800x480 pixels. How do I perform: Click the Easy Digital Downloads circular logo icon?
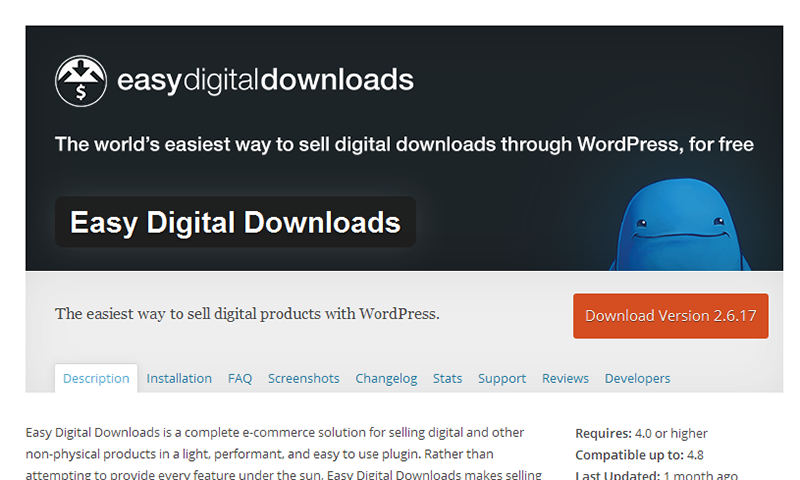click(79, 80)
